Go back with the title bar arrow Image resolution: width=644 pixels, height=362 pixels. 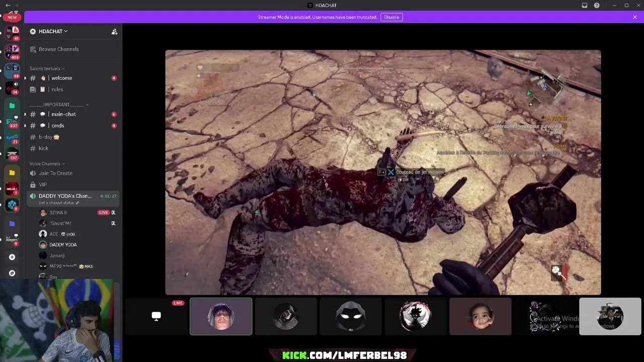(x=8, y=5)
